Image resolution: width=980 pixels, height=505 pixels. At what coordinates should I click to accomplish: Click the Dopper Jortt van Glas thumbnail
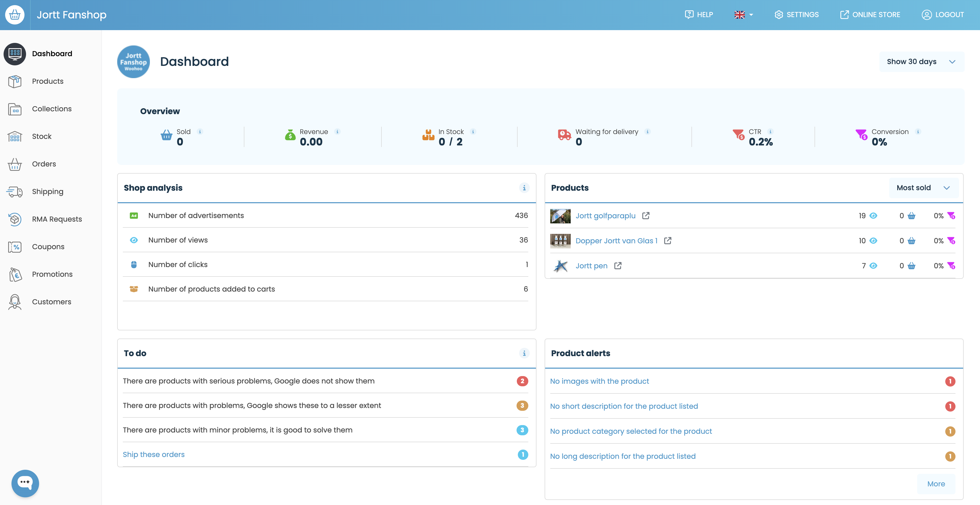coord(560,241)
